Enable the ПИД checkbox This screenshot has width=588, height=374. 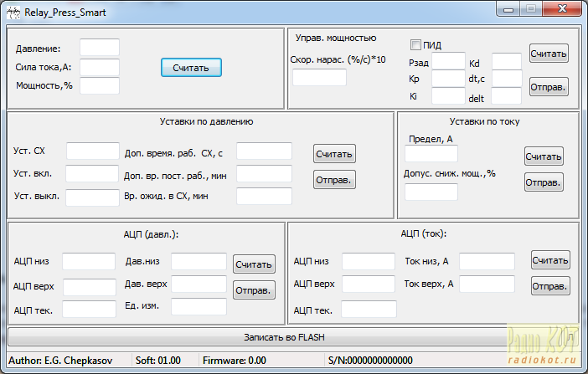pos(415,45)
